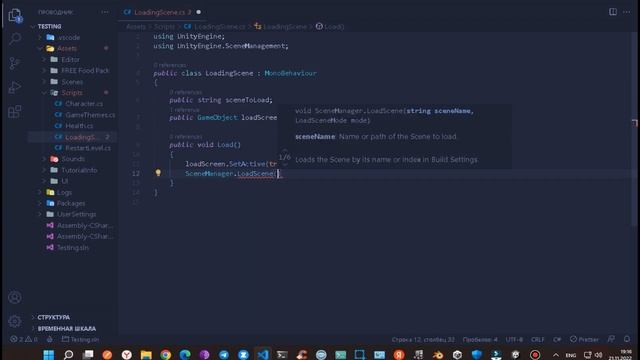Open Telegram from taskbar
The image size is (640, 360).
coord(224,355)
